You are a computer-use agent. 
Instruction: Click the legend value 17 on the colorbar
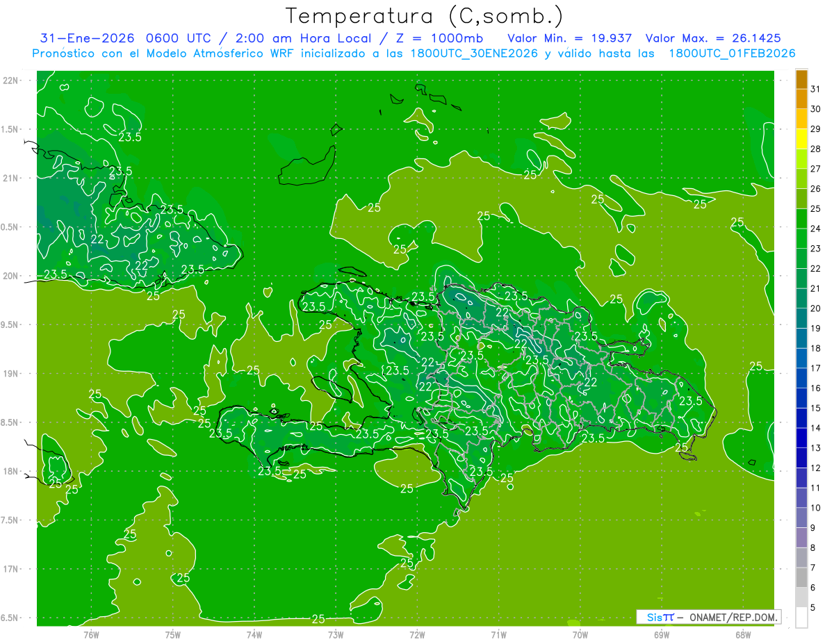click(x=816, y=368)
